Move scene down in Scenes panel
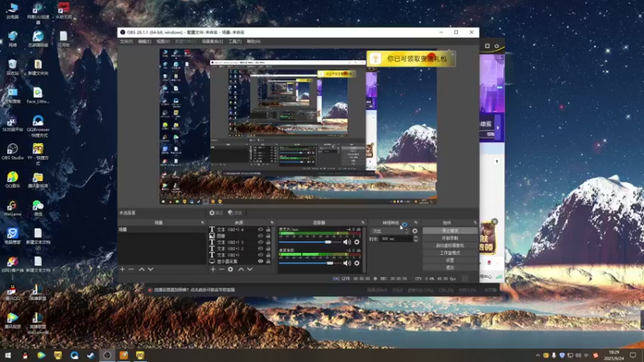The width and height of the screenshot is (644, 362). point(151,269)
